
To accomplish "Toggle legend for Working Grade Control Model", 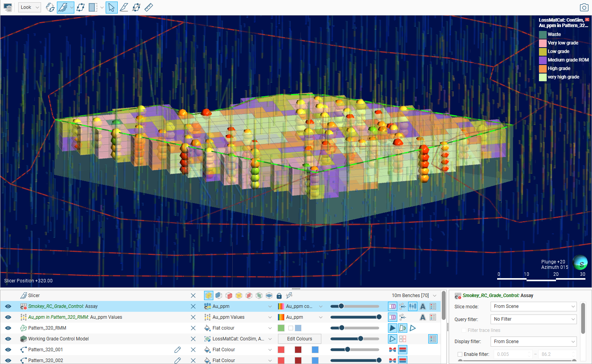I will 433,339.
